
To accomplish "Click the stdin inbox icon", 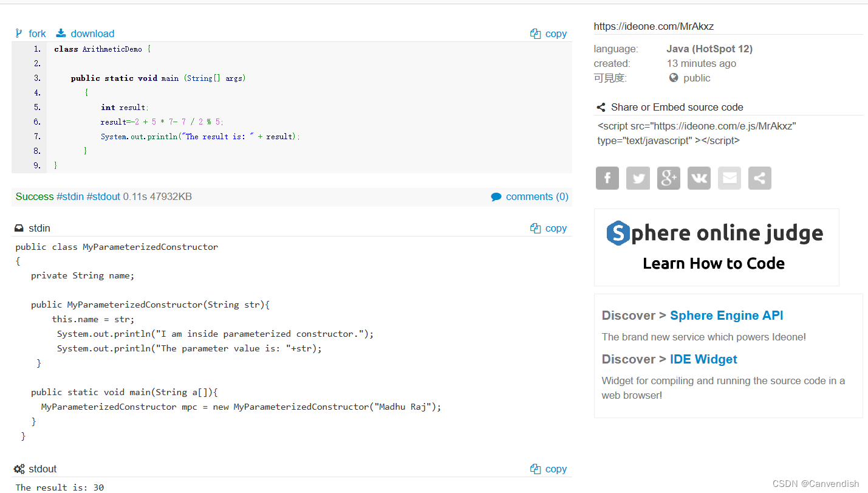I will pos(19,229).
